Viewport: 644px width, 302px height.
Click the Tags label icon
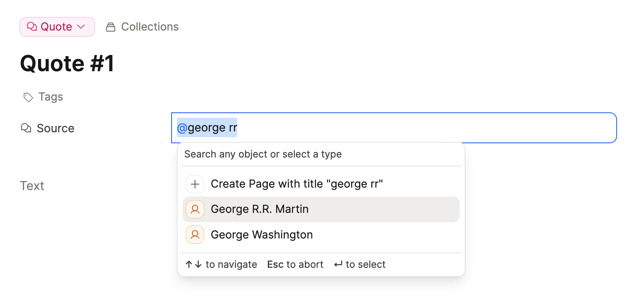28,97
